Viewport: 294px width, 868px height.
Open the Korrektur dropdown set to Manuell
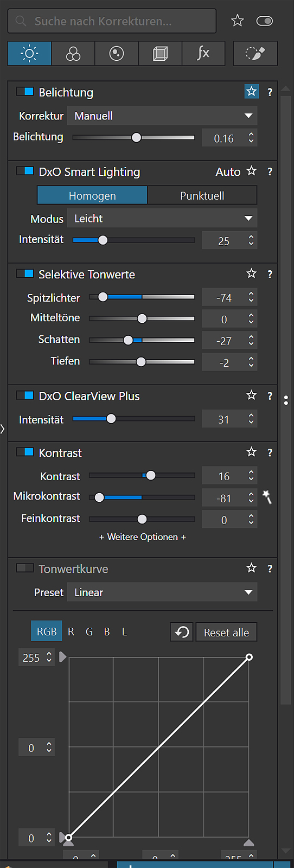[162, 116]
